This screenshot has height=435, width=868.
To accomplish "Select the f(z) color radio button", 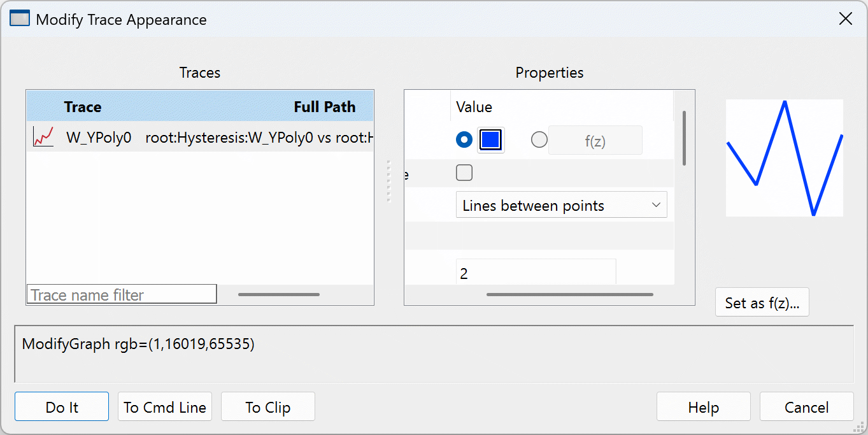I will click(x=539, y=139).
